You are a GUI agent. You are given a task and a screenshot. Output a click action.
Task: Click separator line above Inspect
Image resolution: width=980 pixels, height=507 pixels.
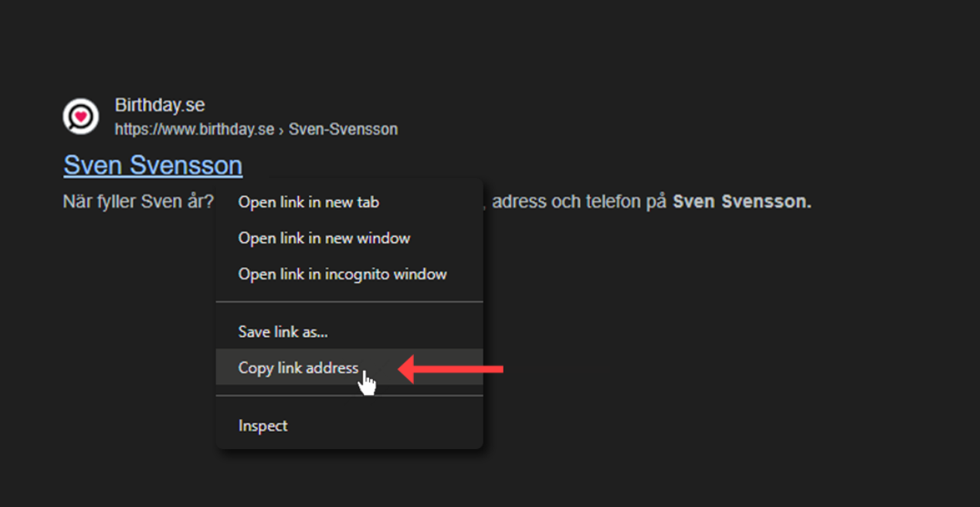(x=349, y=396)
